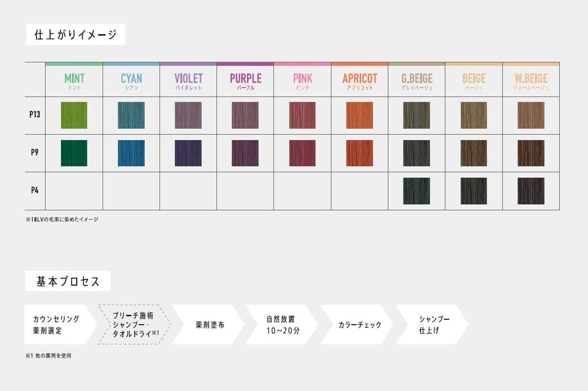Select the dashed ブリーチ施術 step arrow
The height and width of the screenshot is (391, 588).
tap(133, 325)
